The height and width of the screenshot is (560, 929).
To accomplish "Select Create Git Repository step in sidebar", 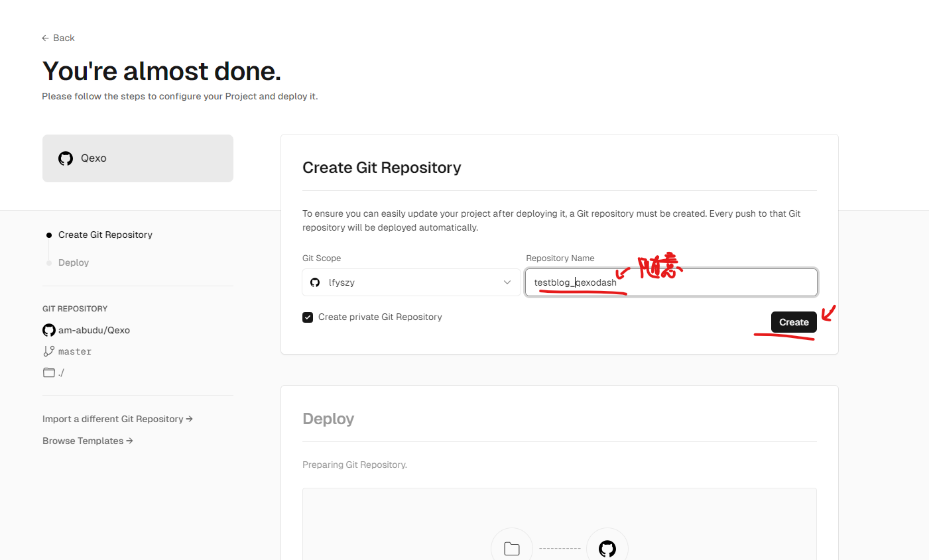I will coord(105,235).
